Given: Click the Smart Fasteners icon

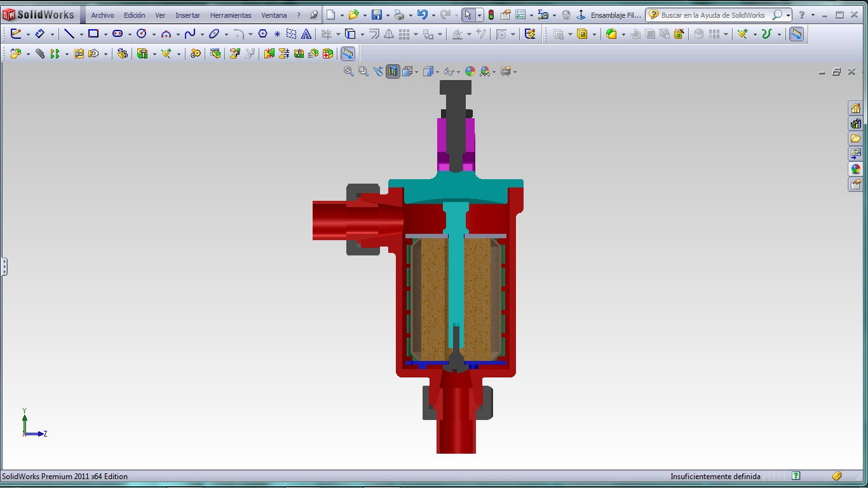Looking at the screenshot, I should coord(79,54).
